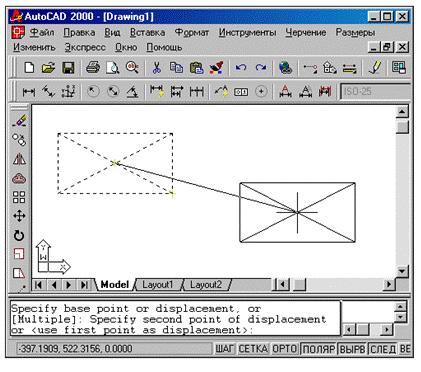Click in the command line prompt area

point(175,319)
